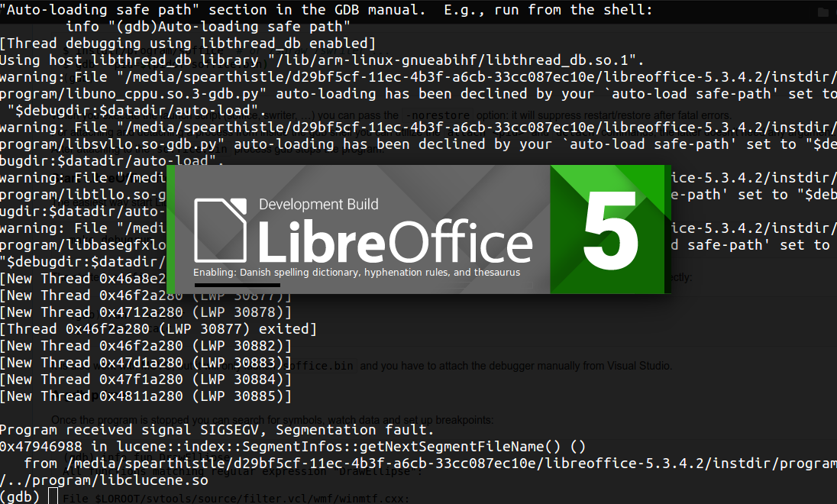Click the '/../program/libclucene.so' path line
The image size is (837, 504).
[104, 480]
